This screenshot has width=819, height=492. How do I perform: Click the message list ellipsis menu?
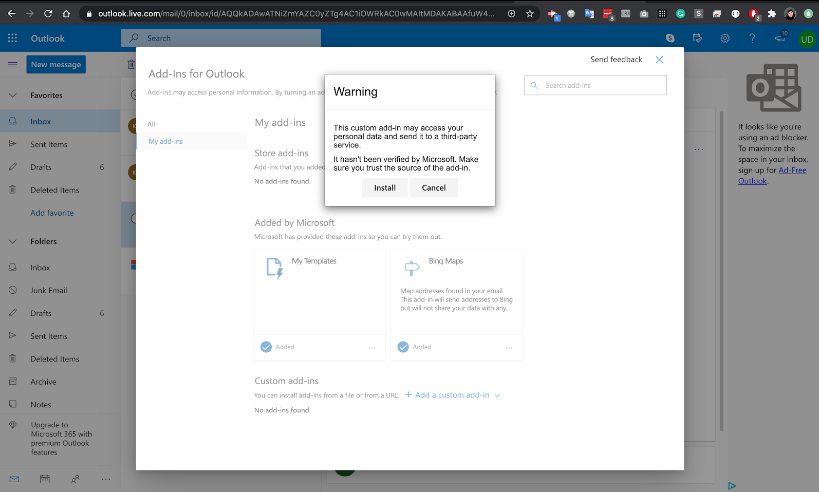(699, 149)
